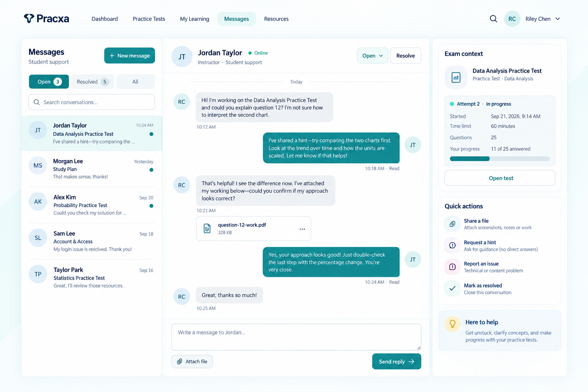This screenshot has height=392, width=588.
Task: Select My Learning in the navigation
Action: (194, 19)
